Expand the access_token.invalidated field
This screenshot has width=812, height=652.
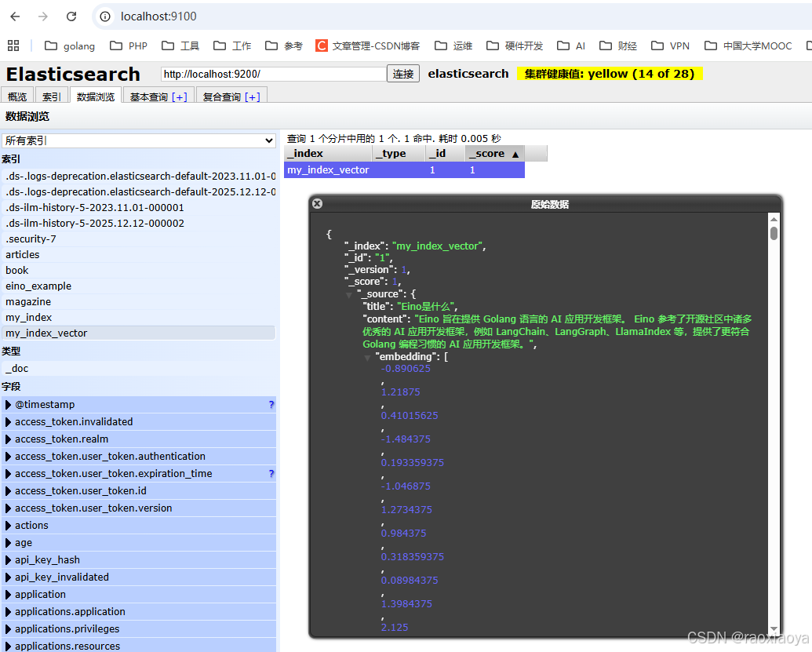pos(9,422)
